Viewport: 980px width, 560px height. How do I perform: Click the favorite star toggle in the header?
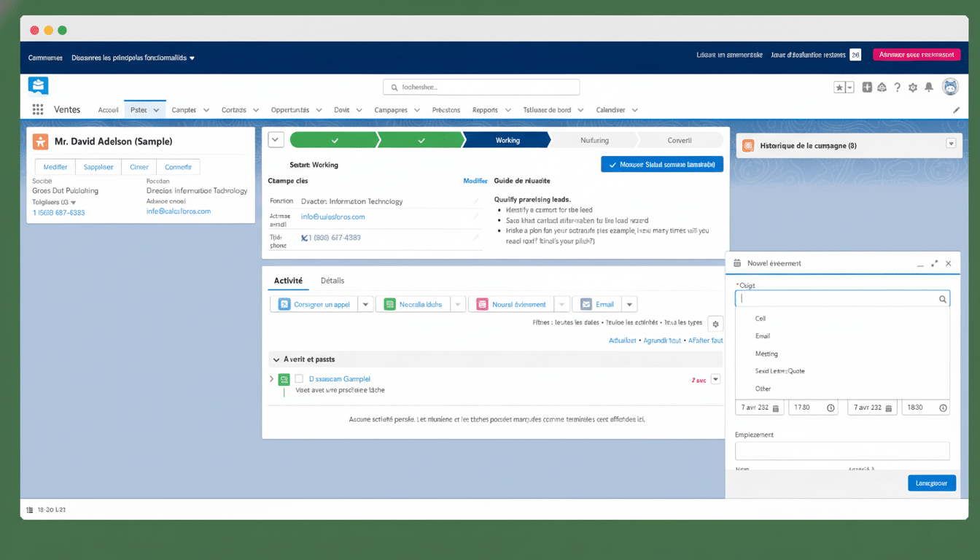coord(839,87)
